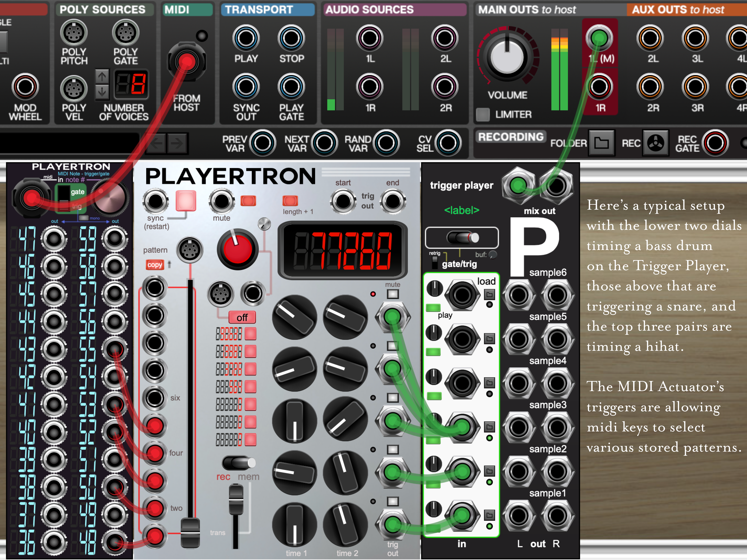747x560 pixels.
Task: Click the STOP transport jack
Action: (x=291, y=38)
